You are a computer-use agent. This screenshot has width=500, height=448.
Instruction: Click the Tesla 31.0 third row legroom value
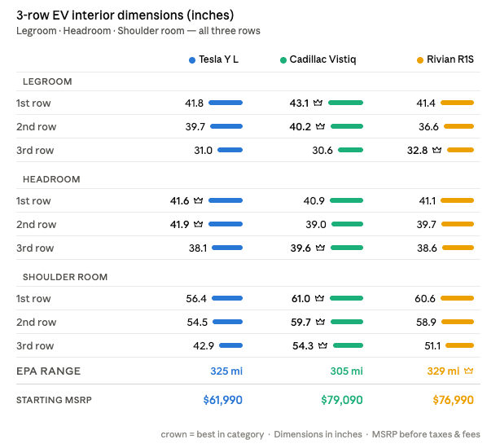point(203,150)
